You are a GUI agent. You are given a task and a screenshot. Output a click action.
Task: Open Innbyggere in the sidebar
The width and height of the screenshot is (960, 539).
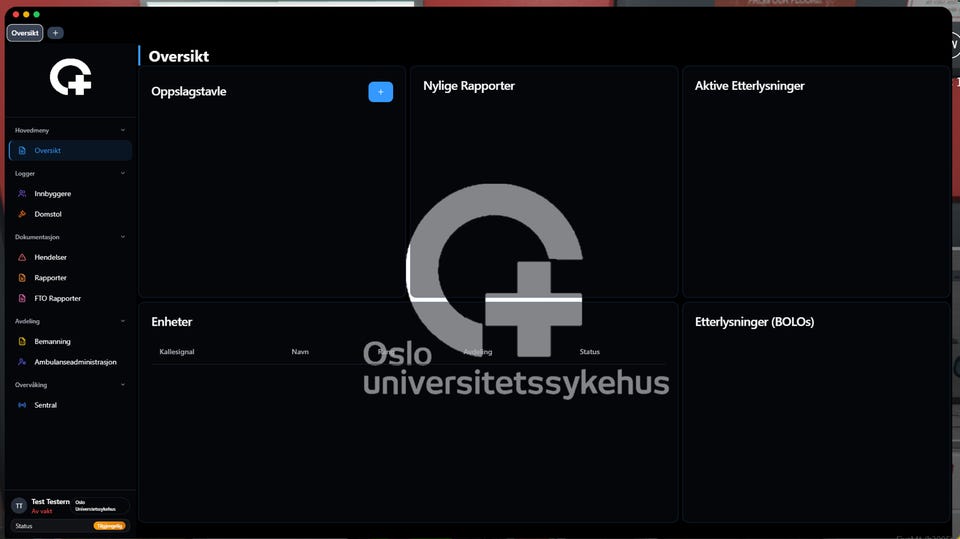70,194
